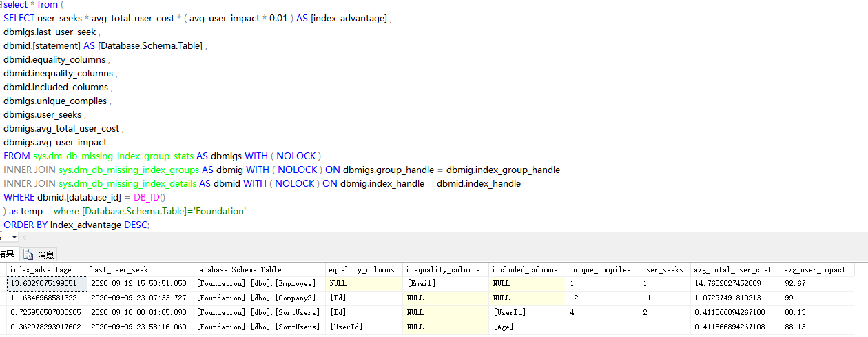
Task: Select cell value 11.6846968581322
Action: tap(47, 298)
